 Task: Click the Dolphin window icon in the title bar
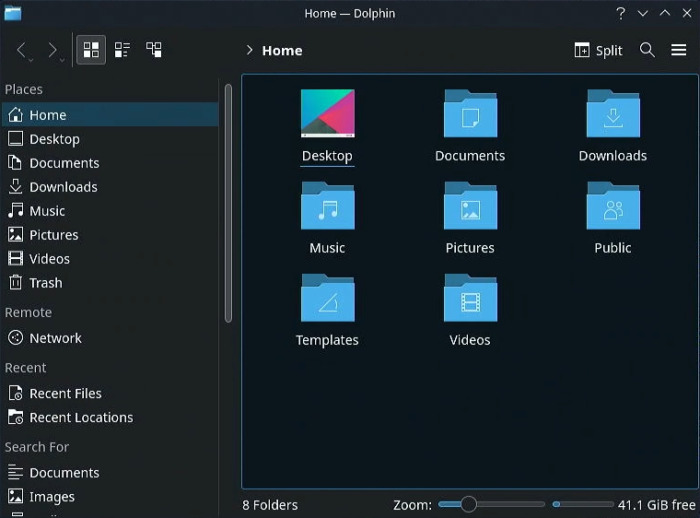(13, 13)
